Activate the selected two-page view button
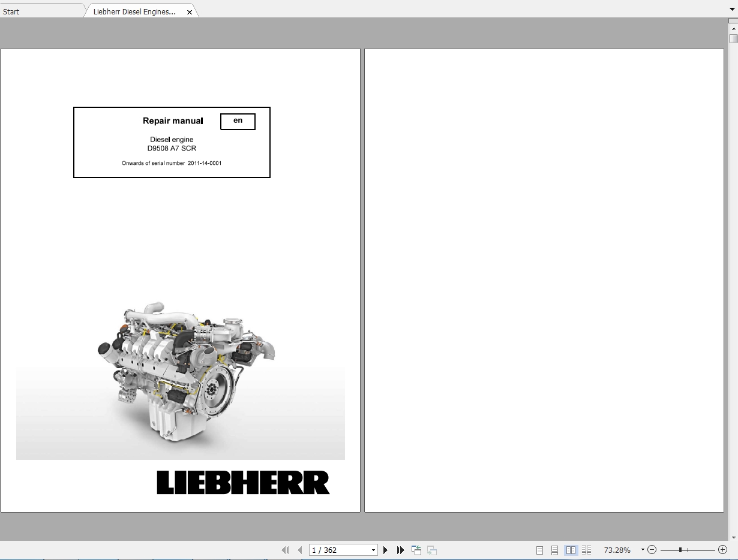Image resolution: width=738 pixels, height=560 pixels. (x=570, y=550)
